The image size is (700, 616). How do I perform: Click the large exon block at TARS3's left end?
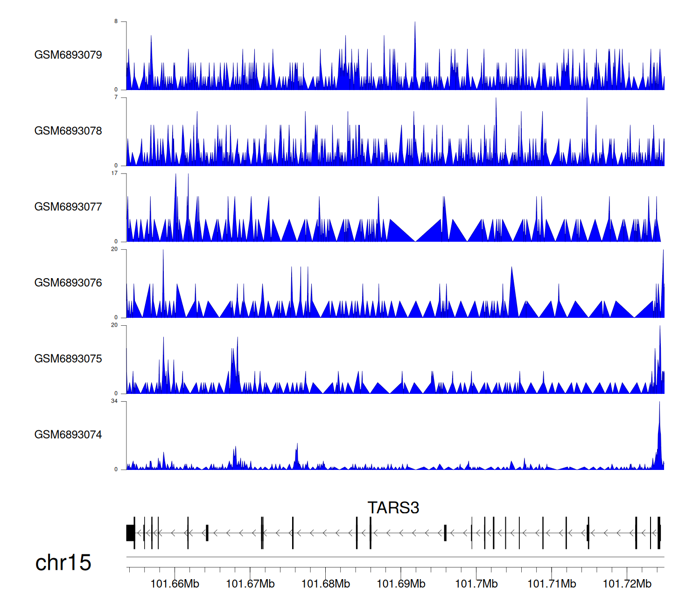pos(130,533)
